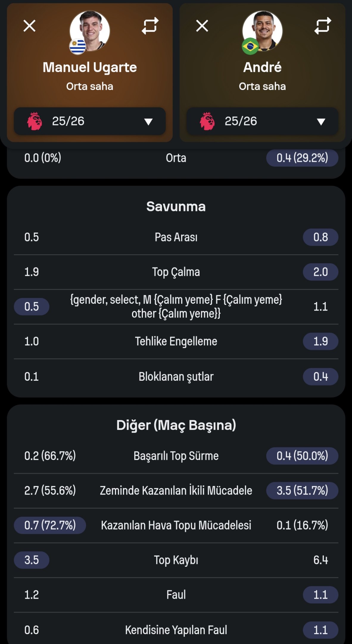Image resolution: width=352 pixels, height=644 pixels.
Task: Swap Manuel Ugarte for another player
Action: coord(150,26)
